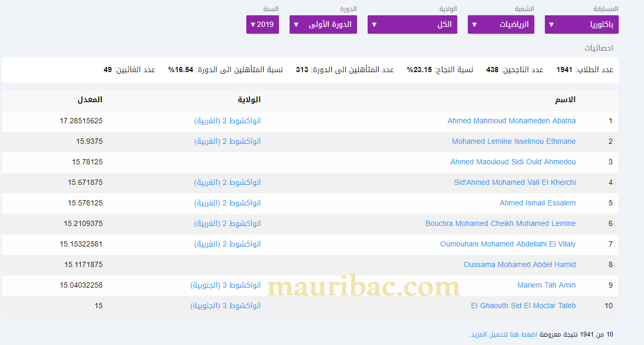The image size is (644, 345).
Task: Click the المعدل column header
Action: click(91, 100)
